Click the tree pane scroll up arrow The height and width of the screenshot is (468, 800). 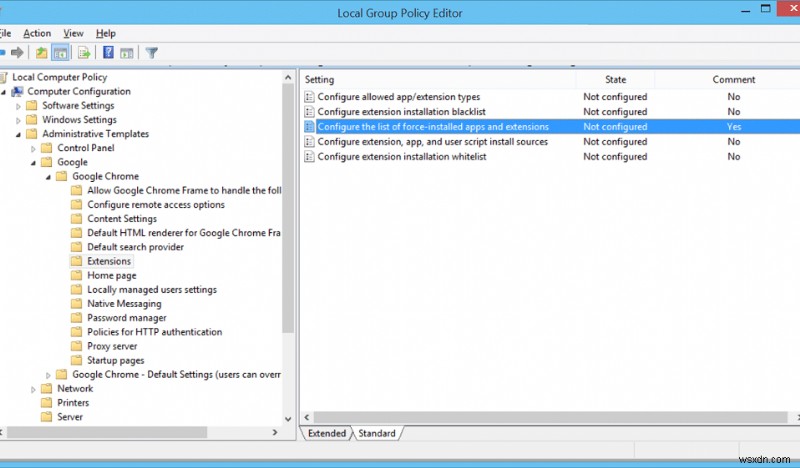tap(288, 78)
